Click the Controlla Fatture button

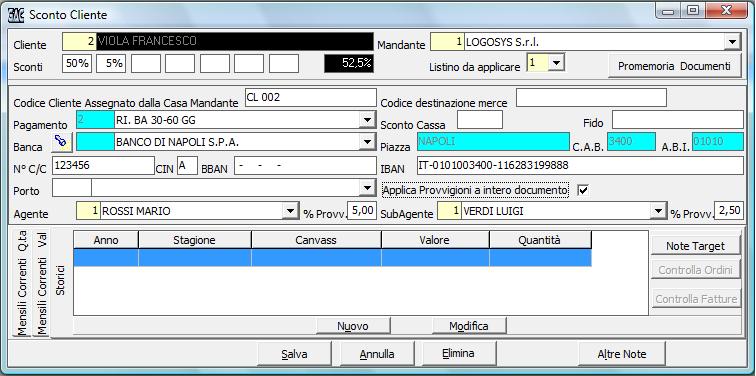click(695, 299)
